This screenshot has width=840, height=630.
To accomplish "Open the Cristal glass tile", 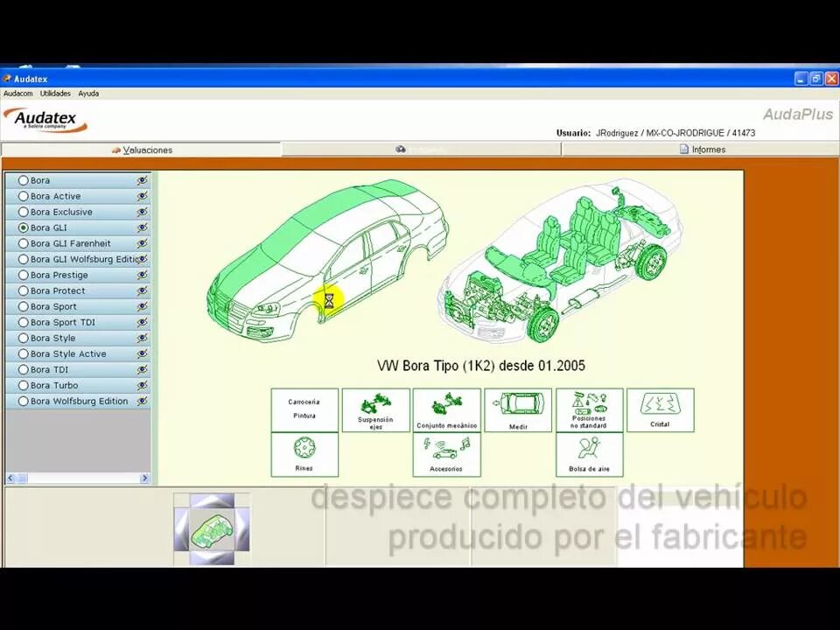I will 660,409.
